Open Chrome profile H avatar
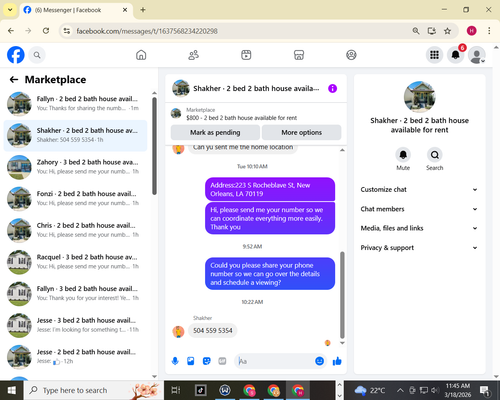Screen dimensions: 500x400 (x=471, y=31)
